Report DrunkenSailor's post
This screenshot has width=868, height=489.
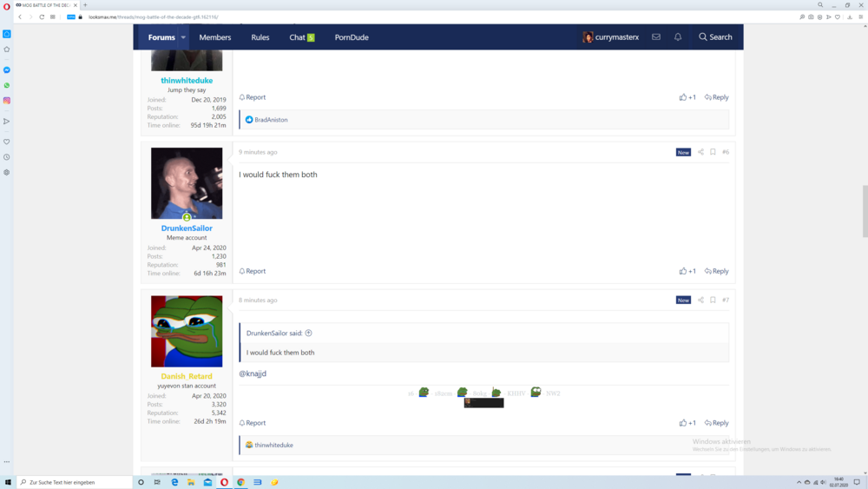(253, 271)
